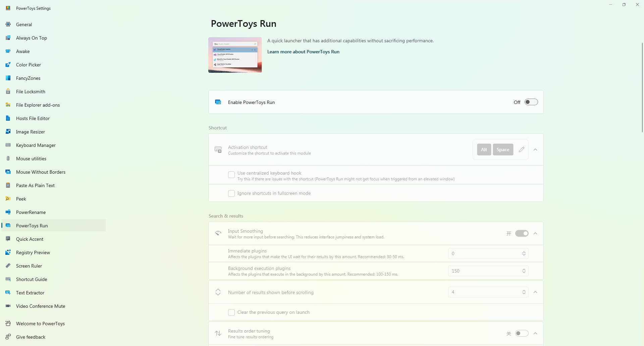The width and height of the screenshot is (644, 346).
Task: Collapse the Activation shortcut section chevron
Action: [535, 150]
